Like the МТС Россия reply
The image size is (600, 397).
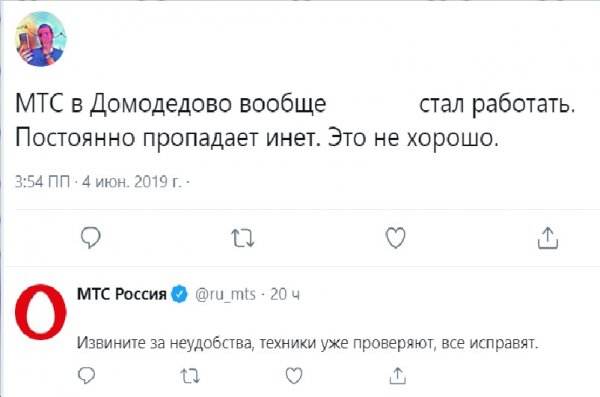(294, 376)
